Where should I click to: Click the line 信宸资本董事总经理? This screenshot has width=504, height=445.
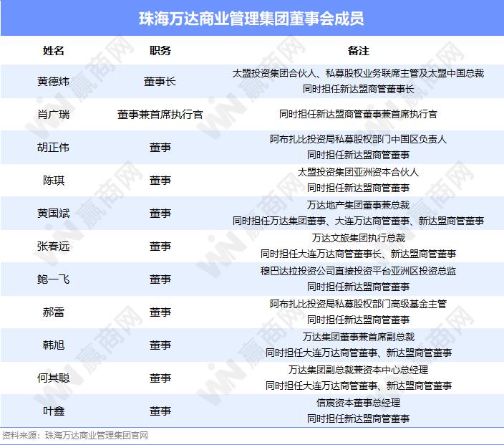click(358, 403)
